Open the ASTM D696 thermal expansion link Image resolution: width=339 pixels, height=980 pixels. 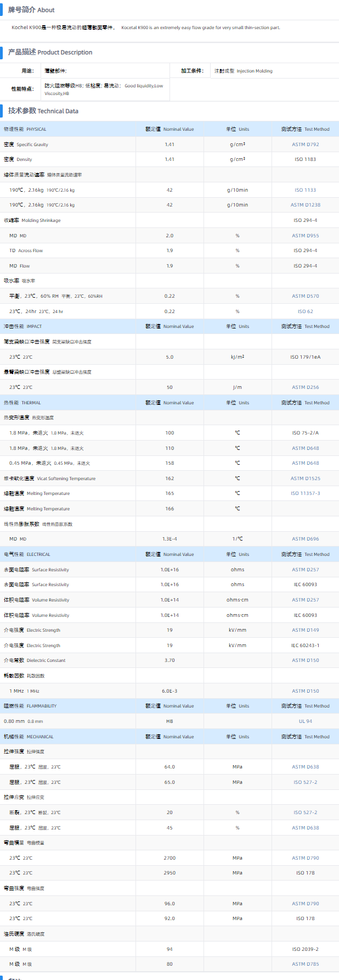305,539
